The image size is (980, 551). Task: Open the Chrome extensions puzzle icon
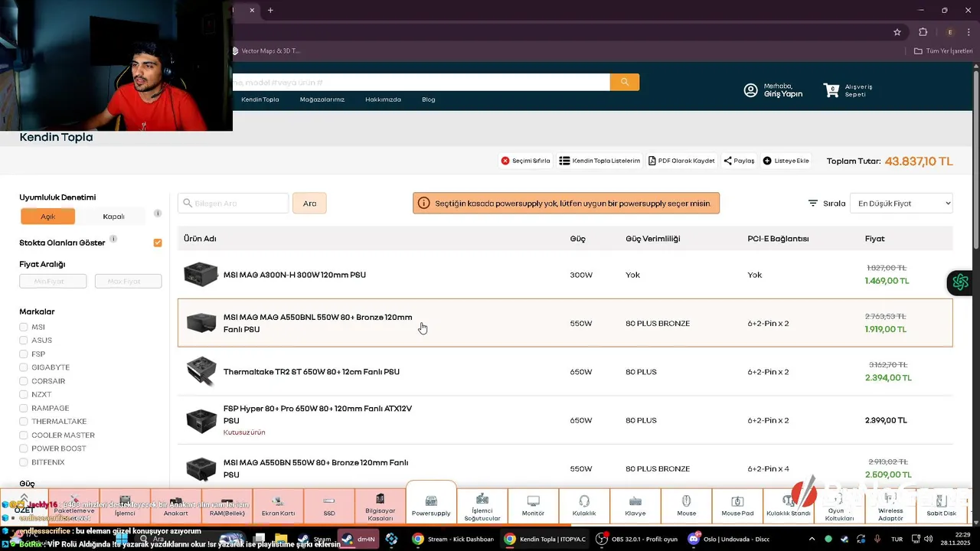(923, 32)
